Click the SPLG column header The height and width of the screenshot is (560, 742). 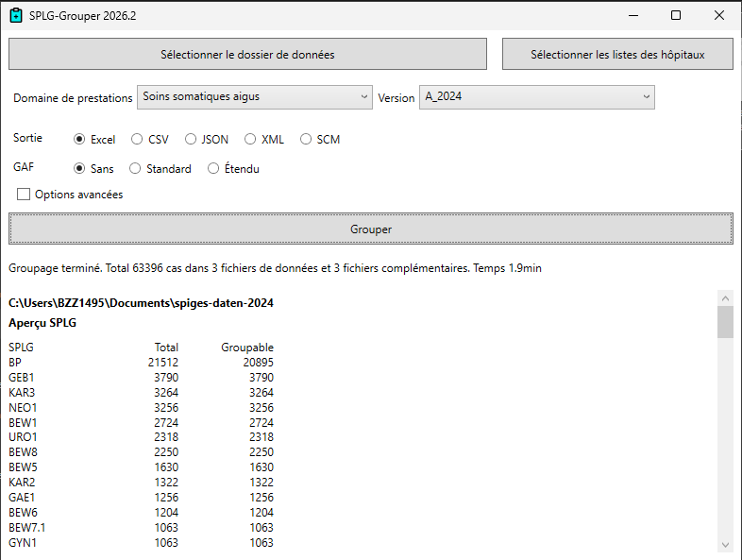[21, 348]
